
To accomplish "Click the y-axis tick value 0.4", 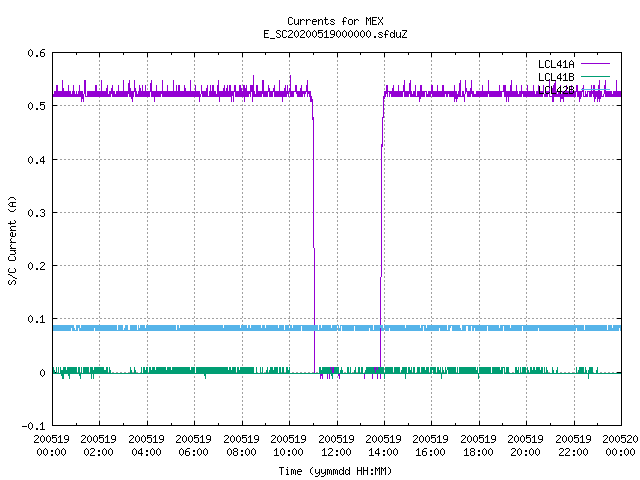I will click(36, 160).
